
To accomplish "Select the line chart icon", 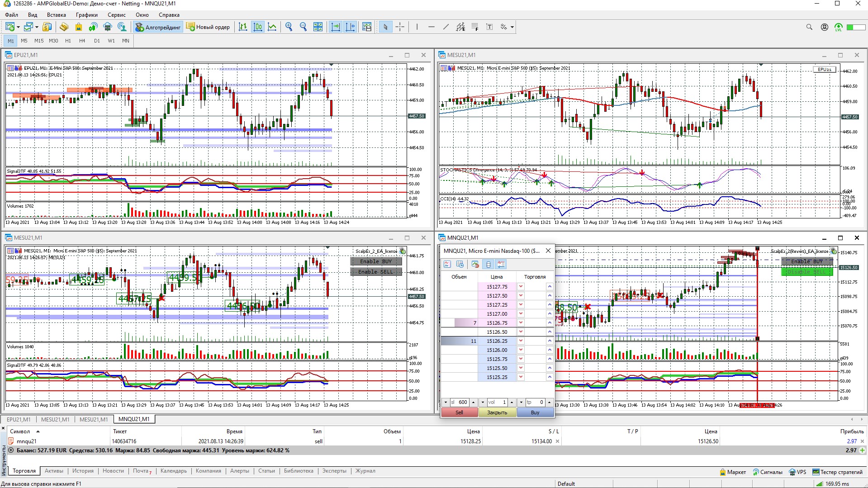I will pyautogui.click(x=272, y=27).
